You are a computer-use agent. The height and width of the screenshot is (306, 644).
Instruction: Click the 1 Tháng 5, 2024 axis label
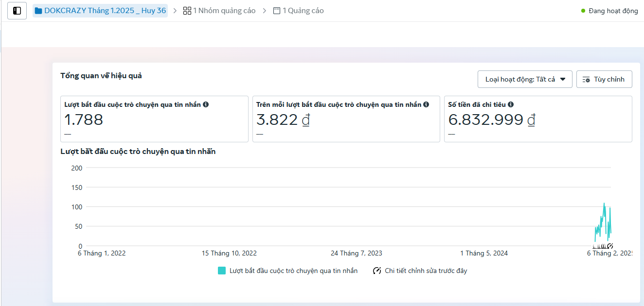click(x=484, y=253)
